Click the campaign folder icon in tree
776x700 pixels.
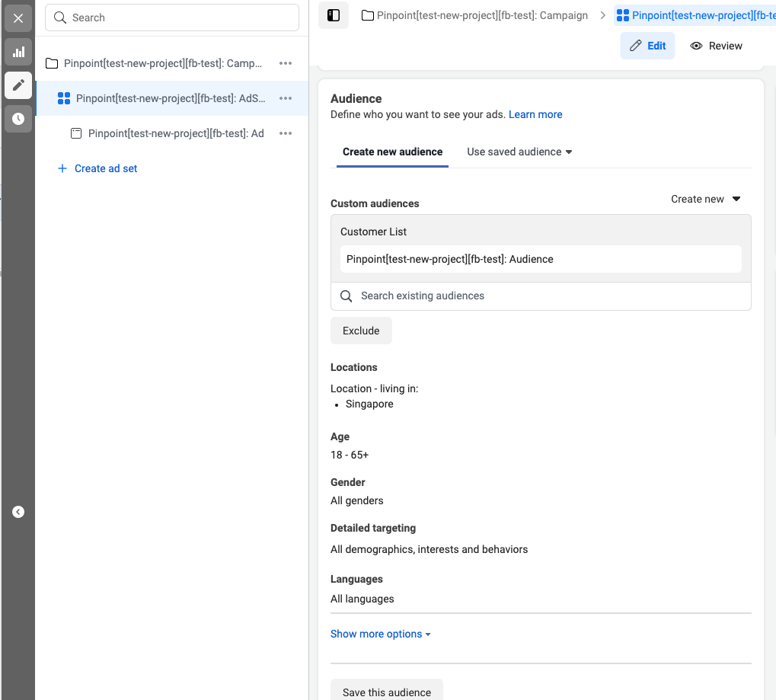click(52, 63)
